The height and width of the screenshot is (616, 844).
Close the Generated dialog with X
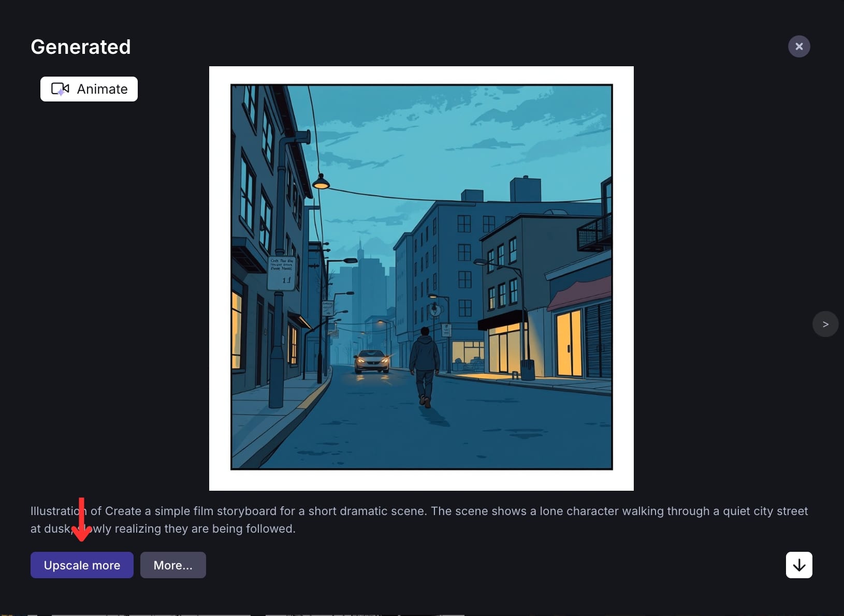point(799,47)
